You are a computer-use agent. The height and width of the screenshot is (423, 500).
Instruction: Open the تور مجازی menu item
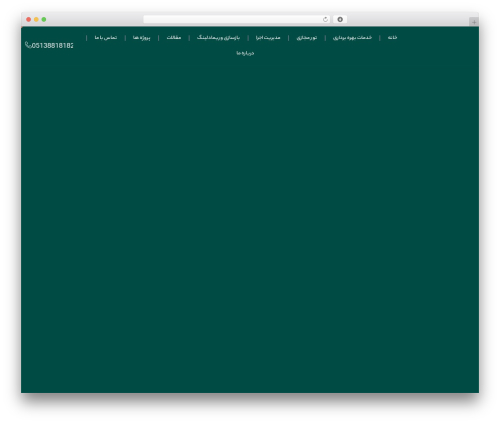point(307,38)
